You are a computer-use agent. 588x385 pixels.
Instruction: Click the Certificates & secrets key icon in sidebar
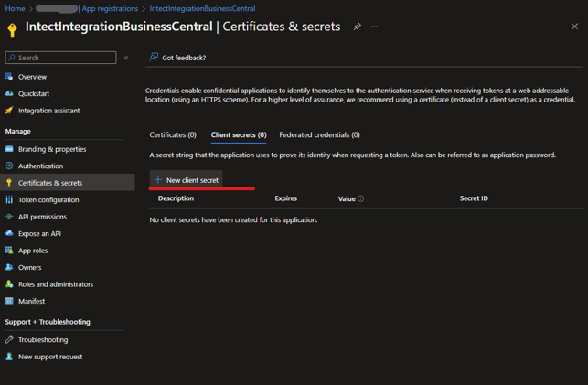[9, 183]
